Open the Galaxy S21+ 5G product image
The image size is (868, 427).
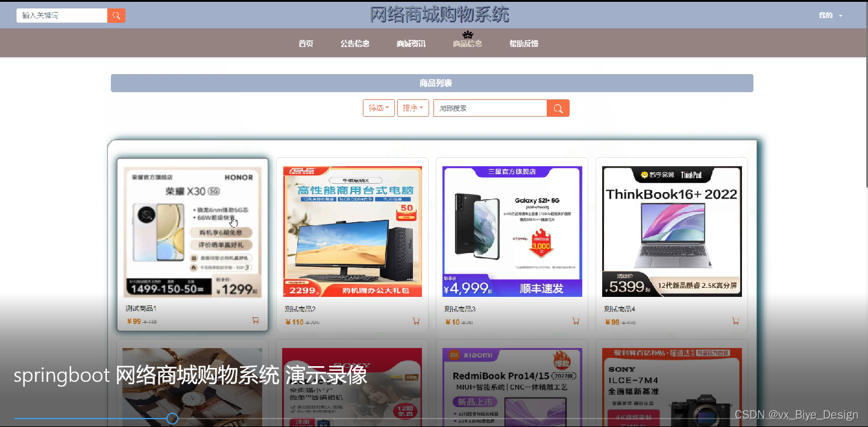(512, 232)
